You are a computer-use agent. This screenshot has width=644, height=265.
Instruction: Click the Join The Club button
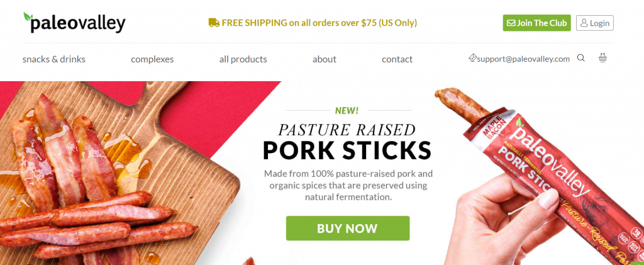[x=537, y=23]
